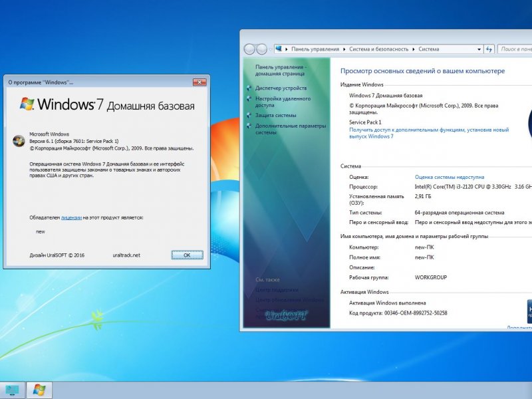Click the Forward arrow in the System window
This screenshot has width=532, height=399.
(261, 49)
